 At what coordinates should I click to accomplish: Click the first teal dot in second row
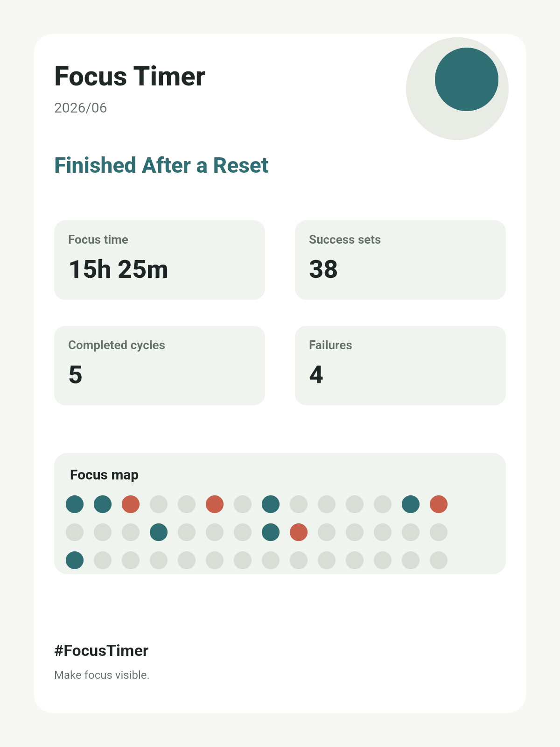point(159,532)
